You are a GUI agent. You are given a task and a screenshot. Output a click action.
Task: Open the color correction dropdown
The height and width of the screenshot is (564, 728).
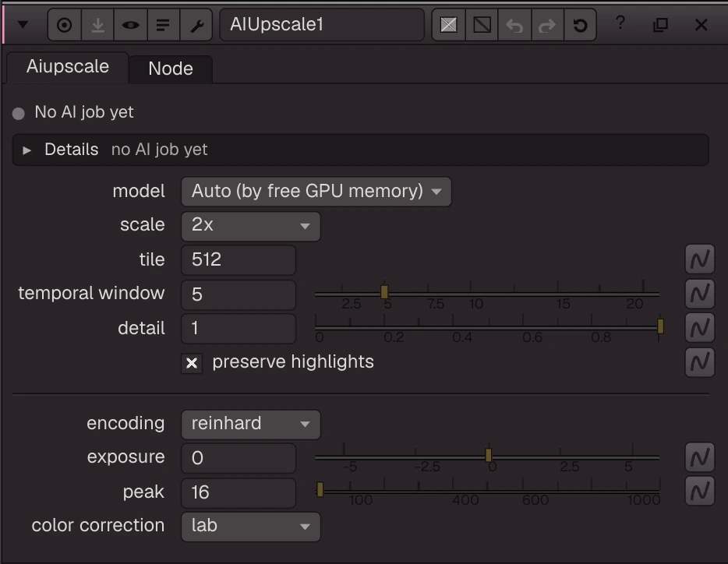(x=251, y=527)
